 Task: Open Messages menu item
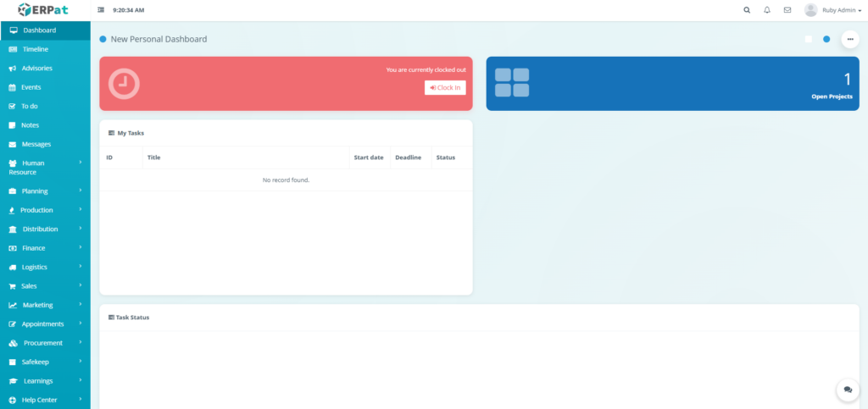tap(46, 144)
